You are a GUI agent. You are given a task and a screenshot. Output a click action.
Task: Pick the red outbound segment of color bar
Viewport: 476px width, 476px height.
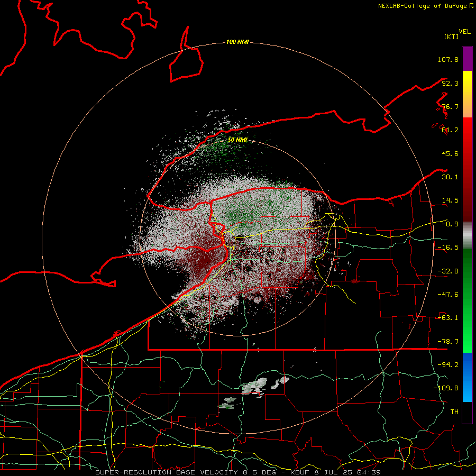[467, 169]
